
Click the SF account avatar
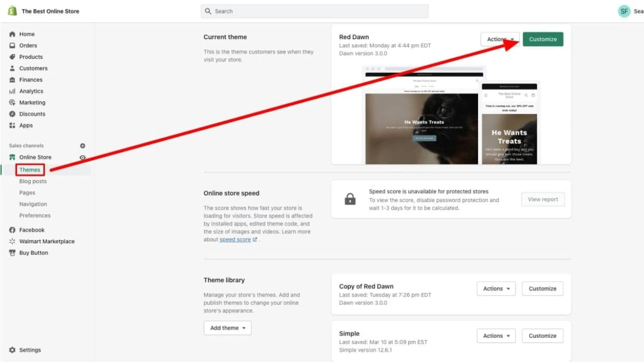point(624,11)
